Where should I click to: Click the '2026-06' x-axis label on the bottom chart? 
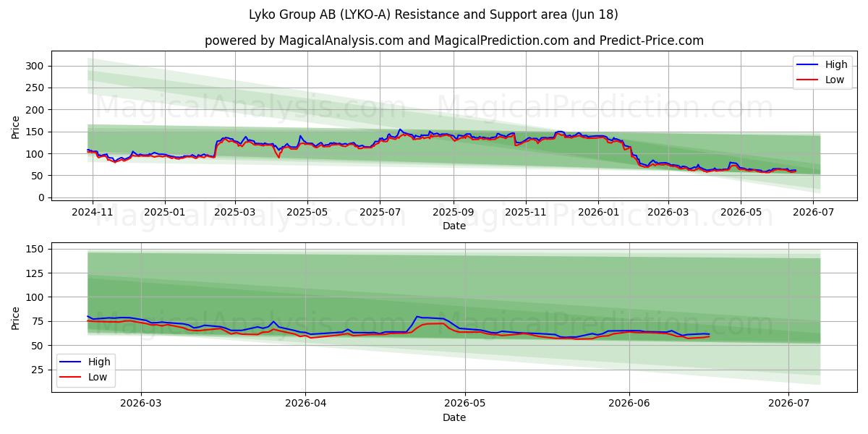pos(629,404)
